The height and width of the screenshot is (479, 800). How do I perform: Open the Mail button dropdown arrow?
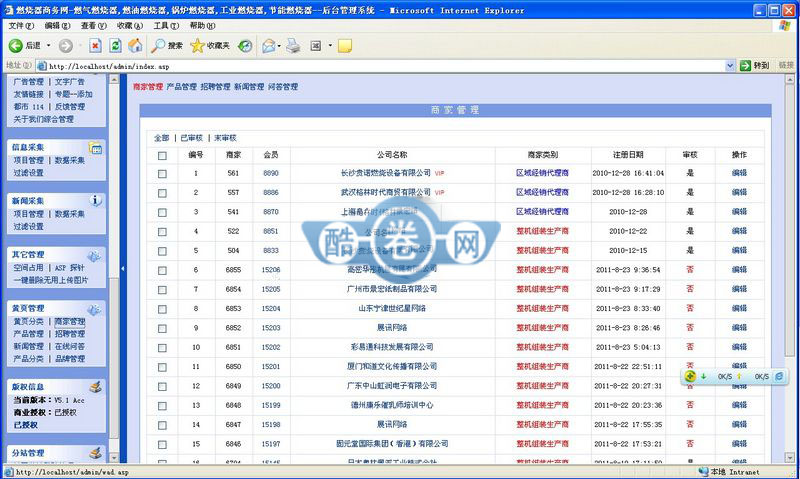pos(279,46)
